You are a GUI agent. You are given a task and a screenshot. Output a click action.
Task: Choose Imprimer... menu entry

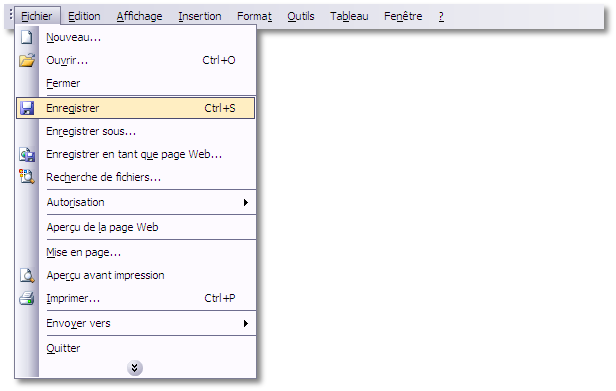pyautogui.click(x=136, y=298)
